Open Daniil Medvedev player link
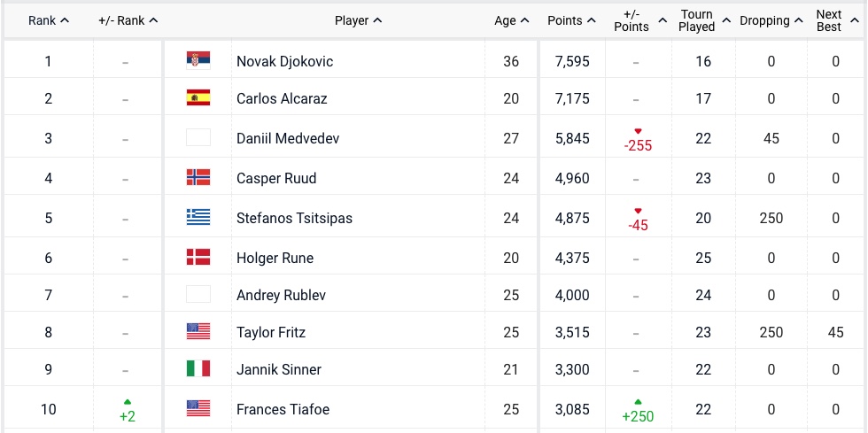Image resolution: width=868 pixels, height=433 pixels. (288, 138)
